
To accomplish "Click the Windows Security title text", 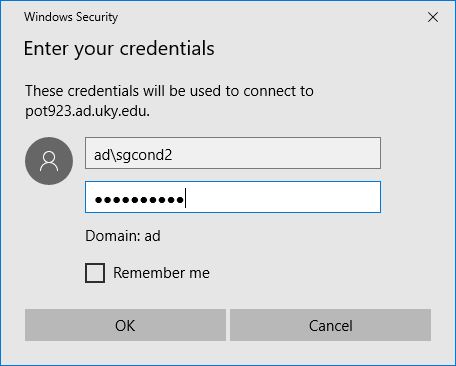I will click(x=71, y=17).
